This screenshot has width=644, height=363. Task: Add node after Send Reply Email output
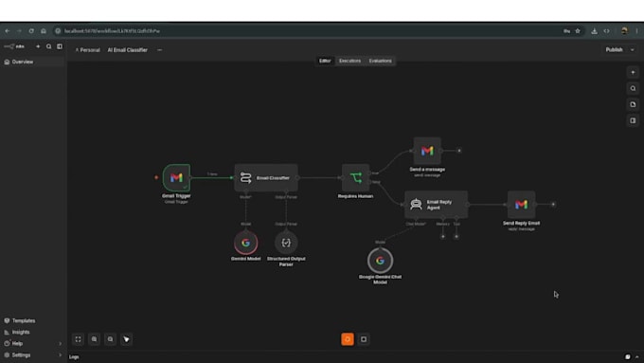[x=553, y=205]
